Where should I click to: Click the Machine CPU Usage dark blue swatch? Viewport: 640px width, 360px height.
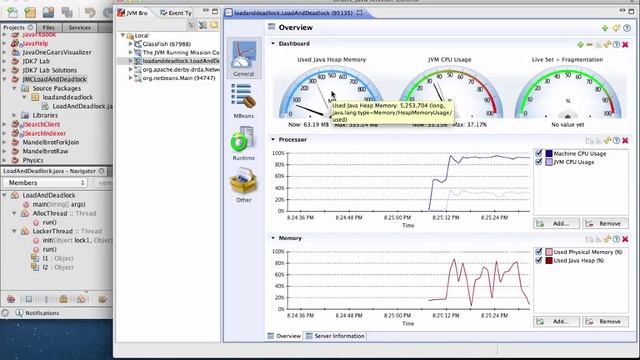tap(549, 153)
